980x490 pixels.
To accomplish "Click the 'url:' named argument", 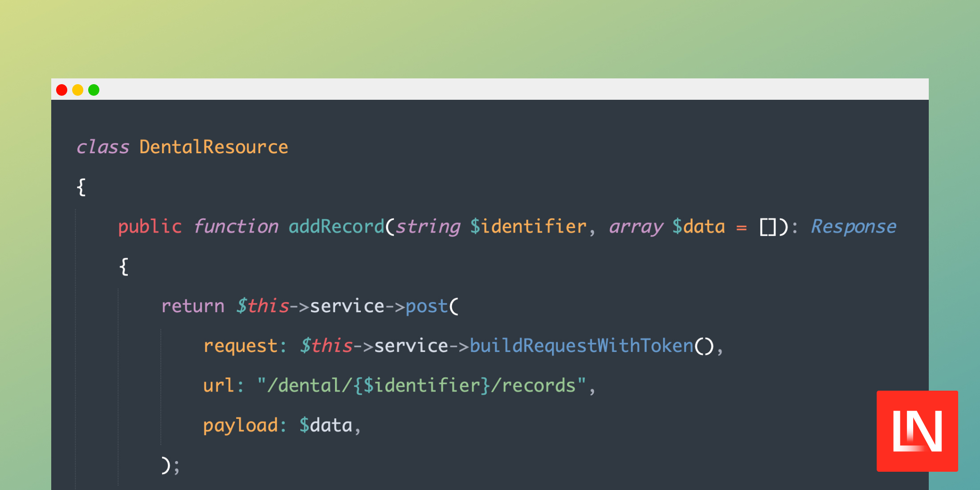I will point(224,385).
